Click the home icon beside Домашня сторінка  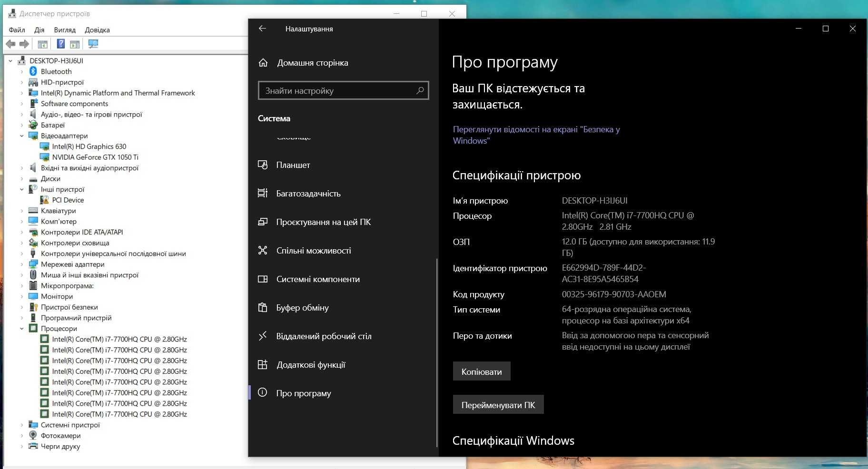pyautogui.click(x=263, y=63)
